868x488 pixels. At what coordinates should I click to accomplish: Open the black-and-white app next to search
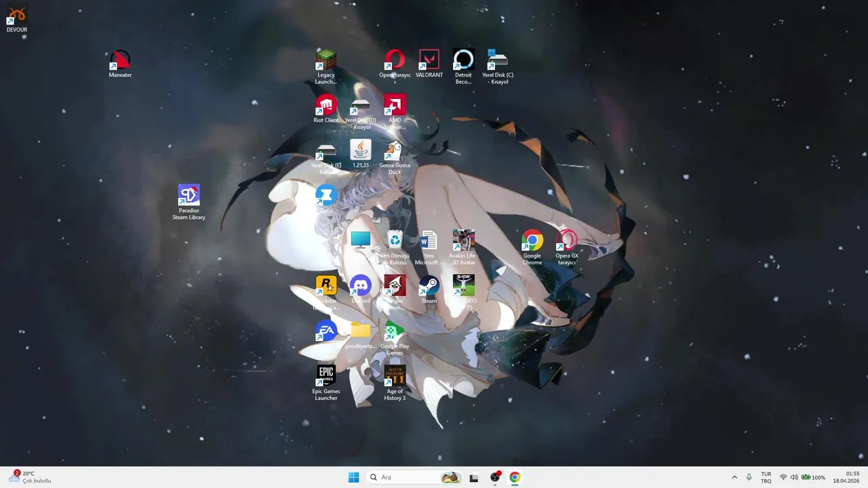pos(474,477)
